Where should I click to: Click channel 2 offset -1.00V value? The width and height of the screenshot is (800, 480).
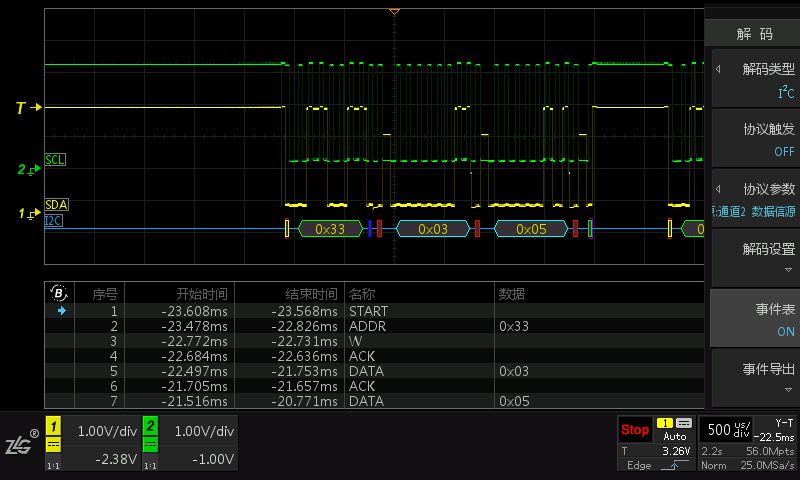pos(213,459)
